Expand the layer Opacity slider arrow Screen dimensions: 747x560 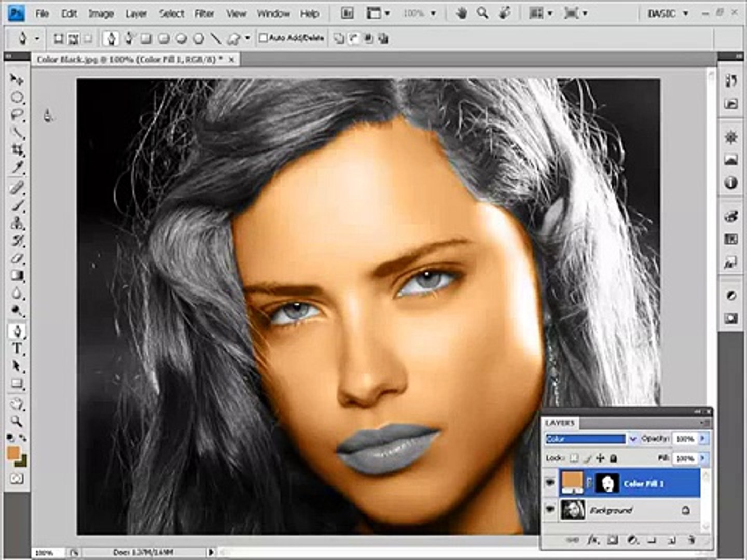click(703, 439)
